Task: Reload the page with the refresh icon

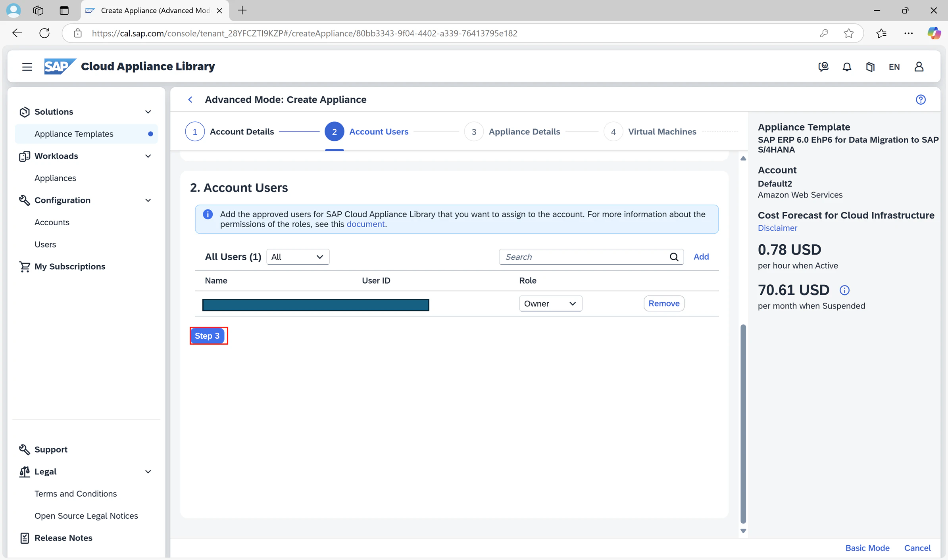Action: [44, 33]
